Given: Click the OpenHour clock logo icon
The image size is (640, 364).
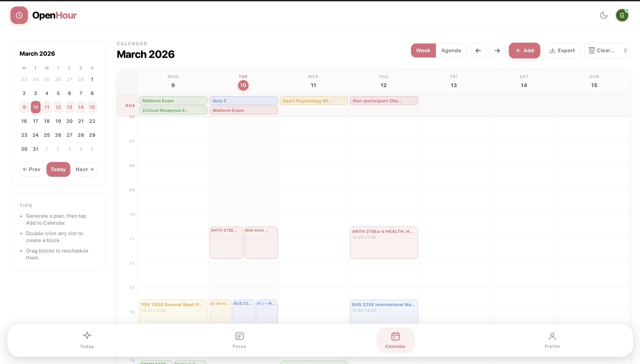Looking at the screenshot, I should point(19,15).
